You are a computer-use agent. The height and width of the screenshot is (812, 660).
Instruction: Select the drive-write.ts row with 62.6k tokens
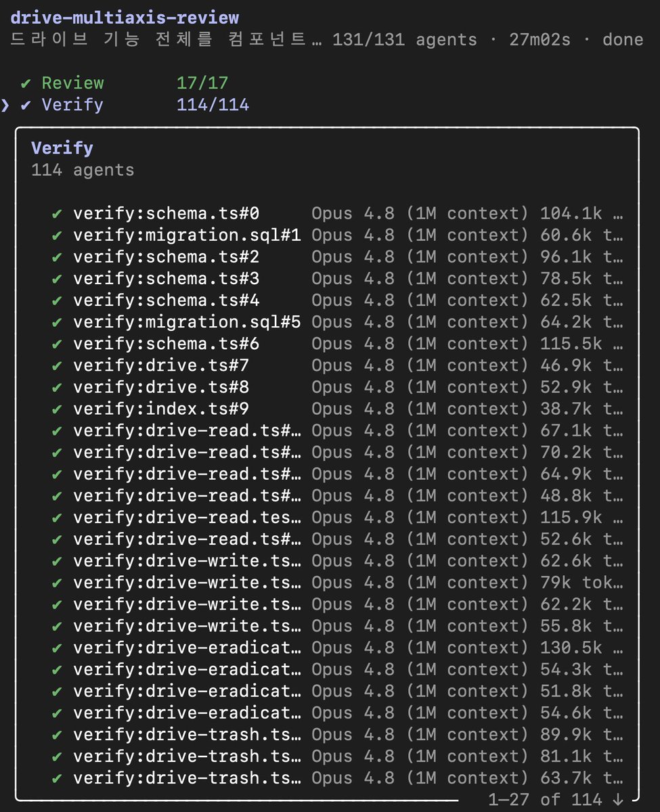click(338, 560)
